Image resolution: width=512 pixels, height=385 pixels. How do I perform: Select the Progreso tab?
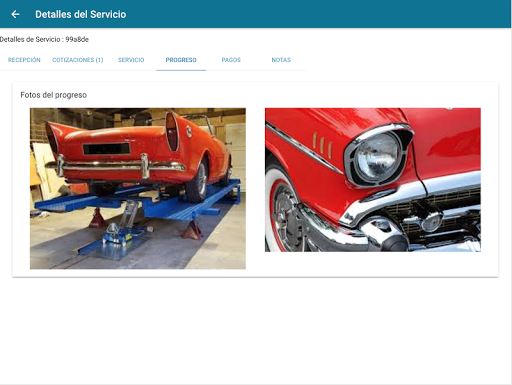(x=181, y=60)
